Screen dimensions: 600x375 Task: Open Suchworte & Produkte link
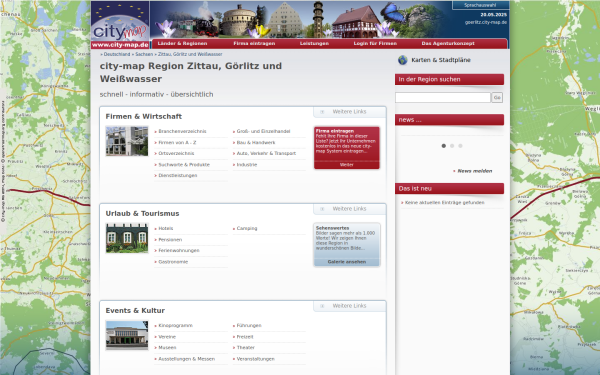[184, 165]
